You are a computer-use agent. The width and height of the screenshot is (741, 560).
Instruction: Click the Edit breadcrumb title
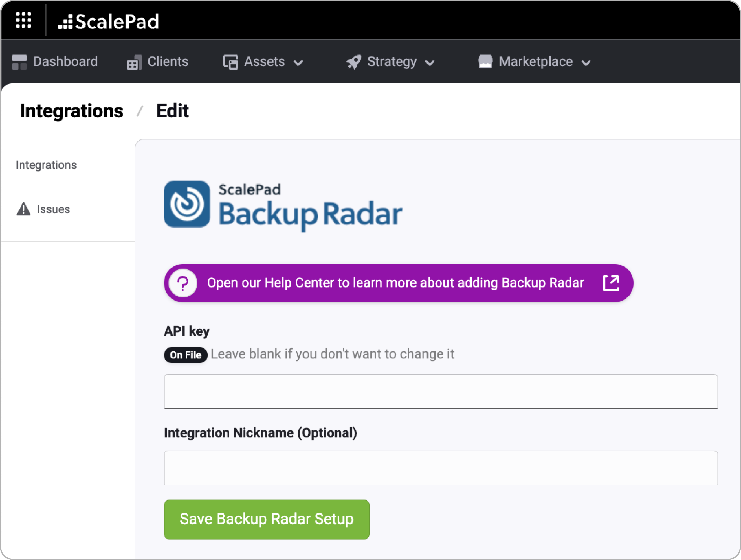173,111
